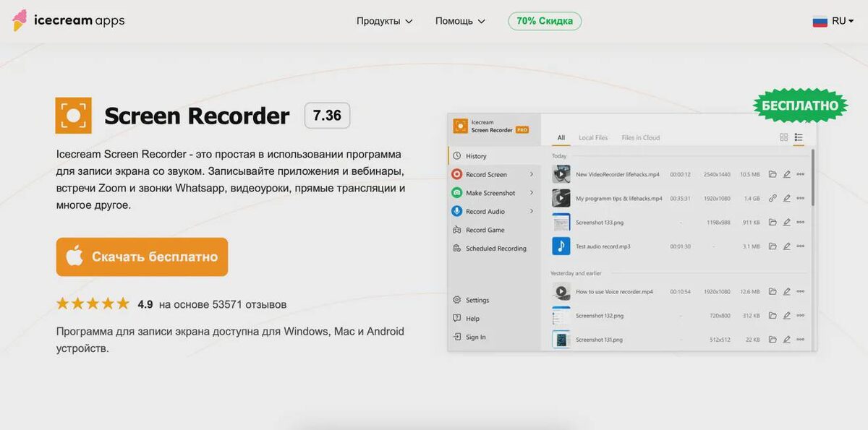Switch to grid view layout
Screen dimensions: 868x430
pos(783,137)
